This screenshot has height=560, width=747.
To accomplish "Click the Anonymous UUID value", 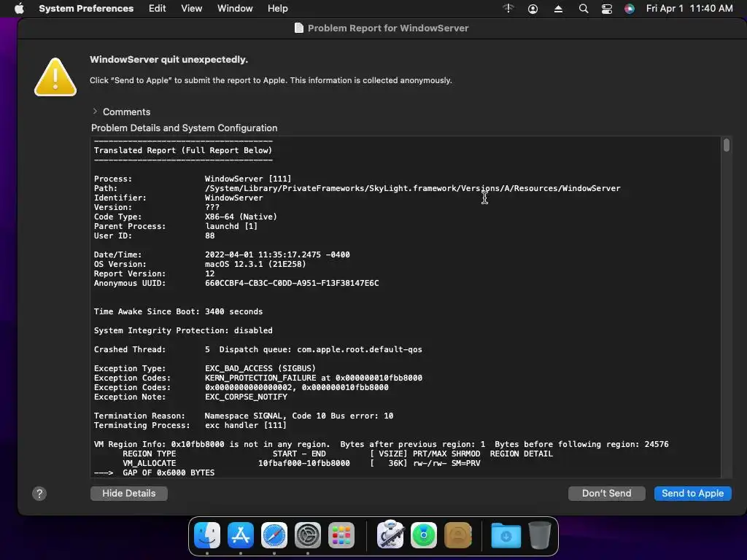I will pyautogui.click(x=292, y=284).
